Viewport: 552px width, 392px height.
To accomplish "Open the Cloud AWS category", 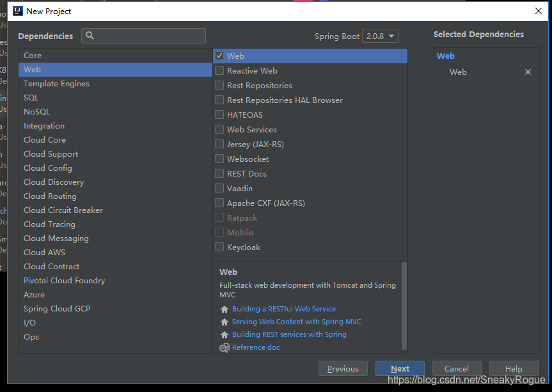I will pyautogui.click(x=115, y=253).
